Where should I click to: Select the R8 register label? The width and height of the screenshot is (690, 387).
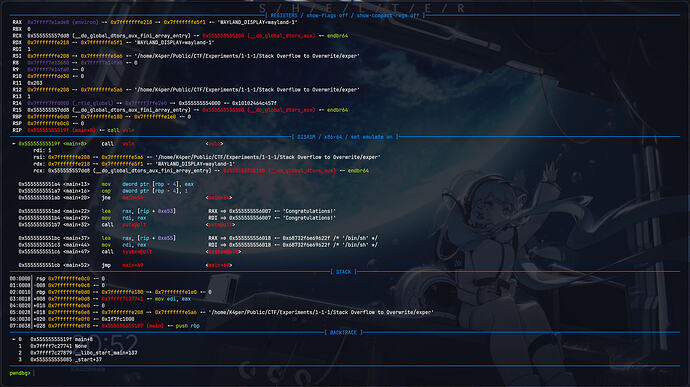pyautogui.click(x=16, y=63)
